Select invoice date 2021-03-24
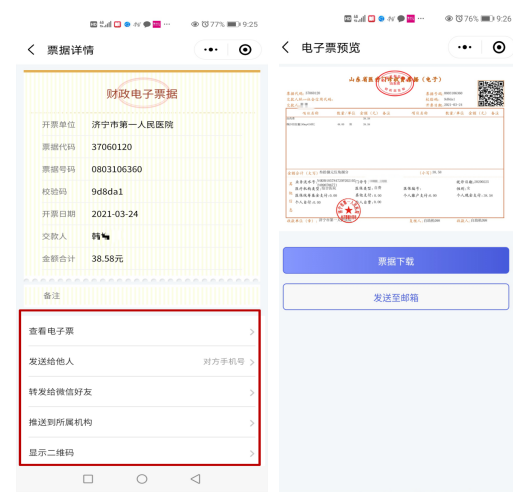 pyautogui.click(x=115, y=214)
